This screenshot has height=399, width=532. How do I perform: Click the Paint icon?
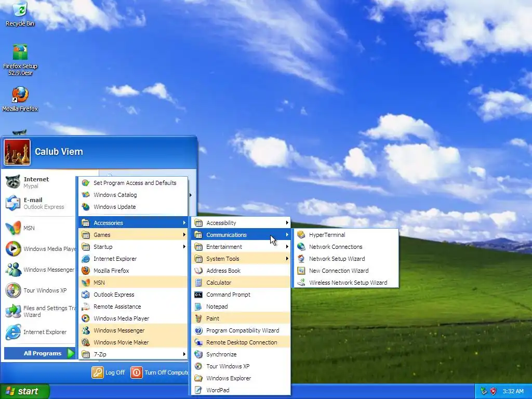pos(198,318)
